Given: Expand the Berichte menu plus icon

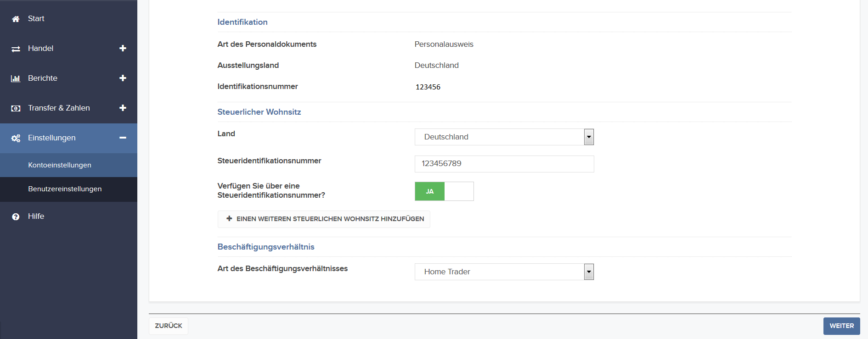Looking at the screenshot, I should pyautogui.click(x=123, y=78).
